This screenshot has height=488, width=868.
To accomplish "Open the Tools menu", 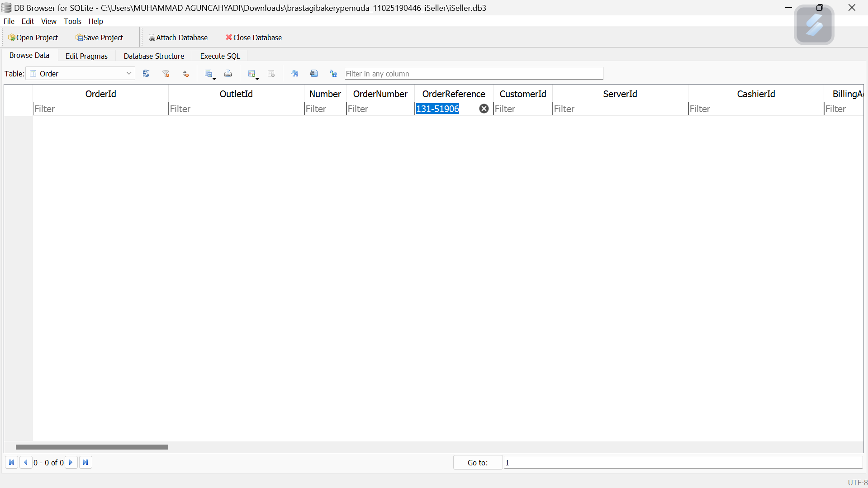I will pyautogui.click(x=72, y=21).
